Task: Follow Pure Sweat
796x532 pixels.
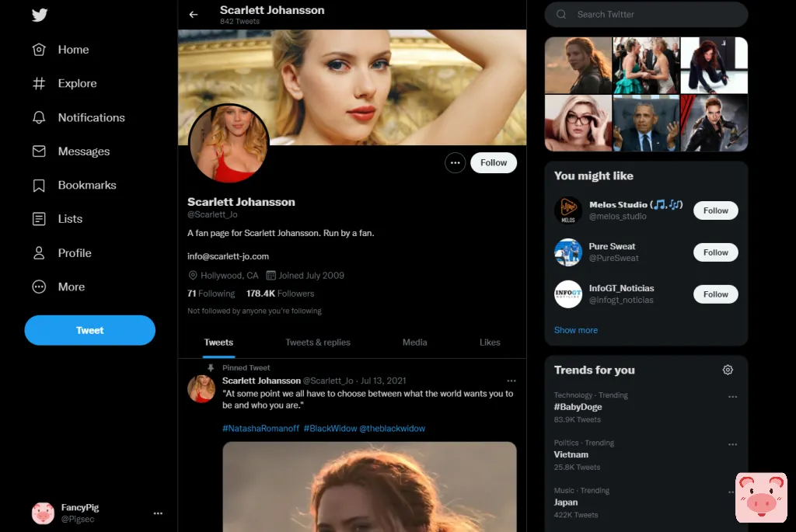Action: [x=716, y=252]
